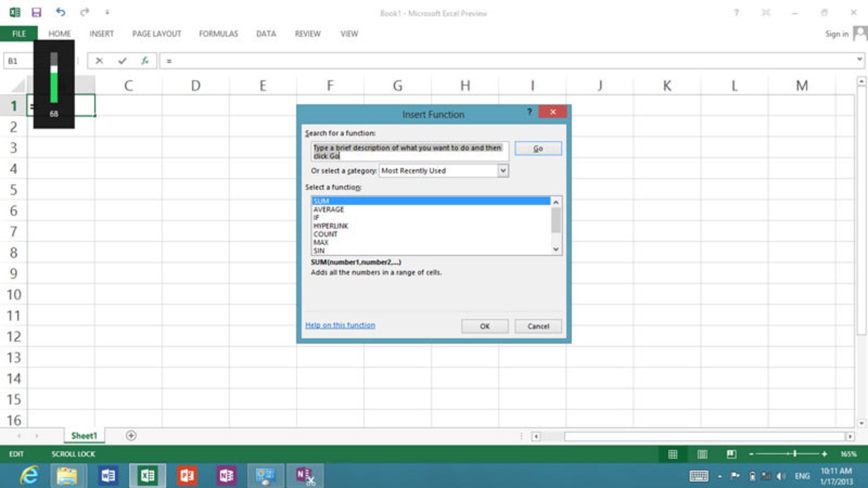Click the Go button in Insert Function
This screenshot has height=488, width=868.
tap(538, 149)
